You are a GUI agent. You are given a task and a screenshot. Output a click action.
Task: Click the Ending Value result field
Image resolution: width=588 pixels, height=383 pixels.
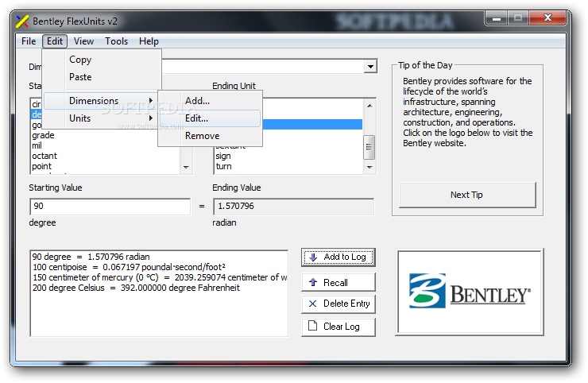click(293, 207)
